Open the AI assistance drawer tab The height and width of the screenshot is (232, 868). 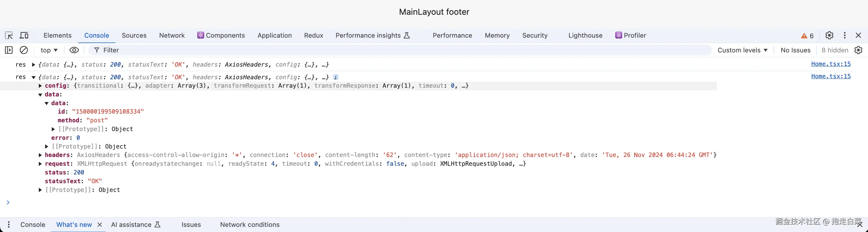pos(136,224)
